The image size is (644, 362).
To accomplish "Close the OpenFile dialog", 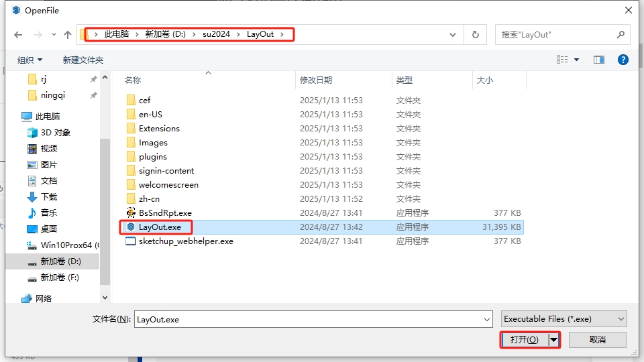I will point(629,10).
